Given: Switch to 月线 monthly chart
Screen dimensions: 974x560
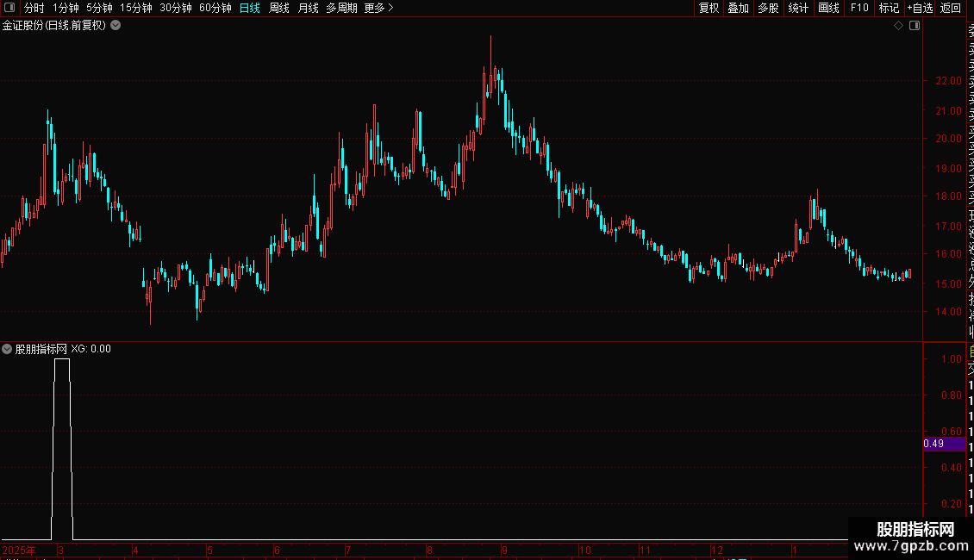Looking at the screenshot, I should pos(308,8).
